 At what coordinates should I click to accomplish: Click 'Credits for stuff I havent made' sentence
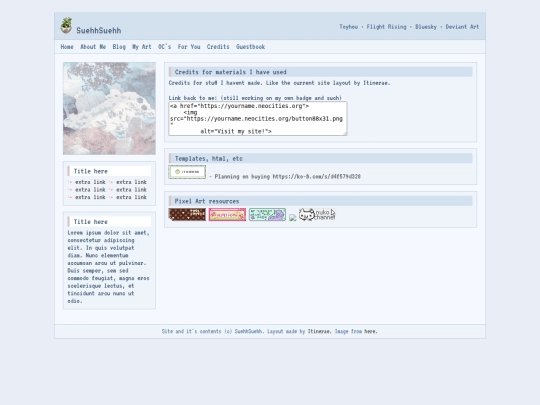pos(279,83)
